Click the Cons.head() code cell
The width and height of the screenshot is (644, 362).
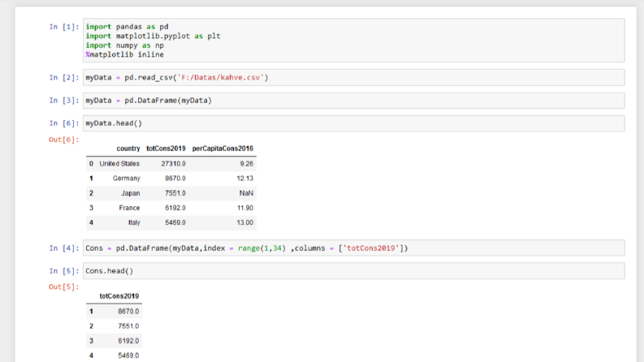coord(353,271)
